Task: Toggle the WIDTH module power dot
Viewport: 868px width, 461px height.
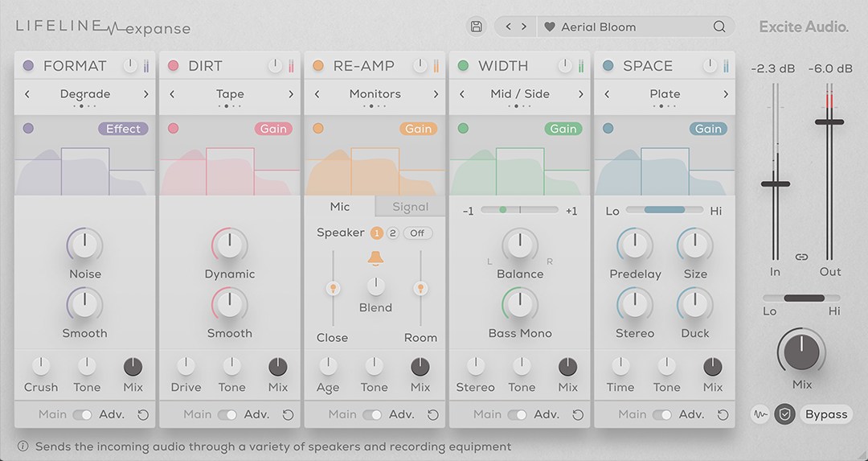Action: coord(463,66)
